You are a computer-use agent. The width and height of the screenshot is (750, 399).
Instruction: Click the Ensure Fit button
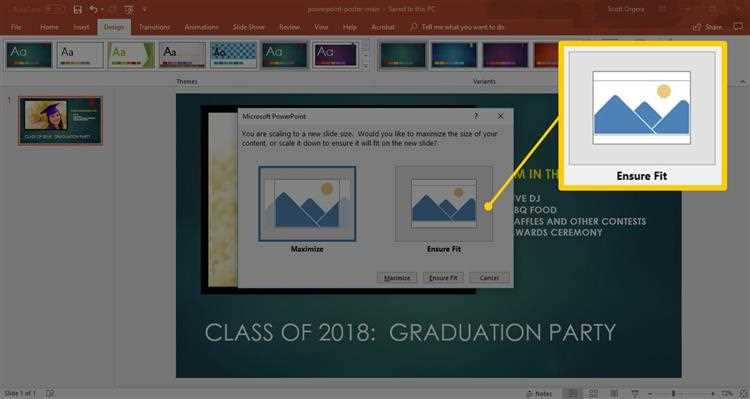coord(443,277)
